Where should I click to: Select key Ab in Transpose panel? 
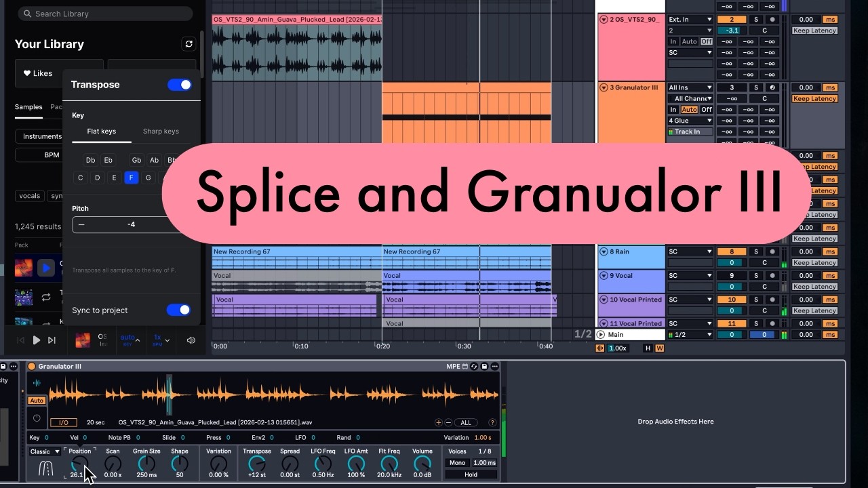coord(154,160)
